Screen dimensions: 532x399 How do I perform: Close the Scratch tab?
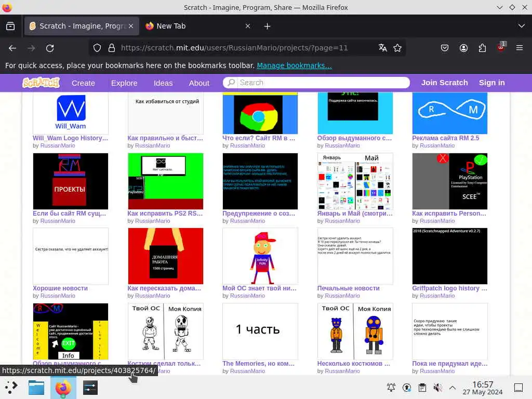131,26
